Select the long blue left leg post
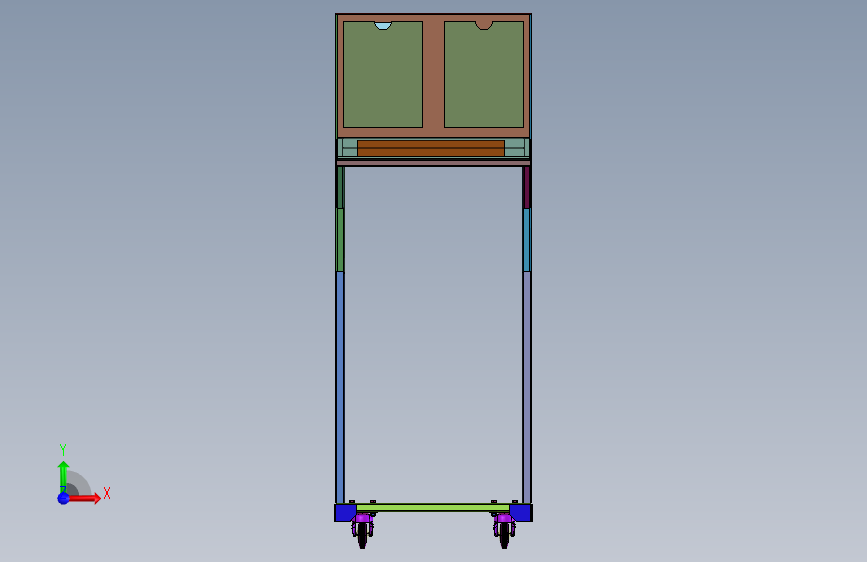867x562 pixels. [x=340, y=387]
